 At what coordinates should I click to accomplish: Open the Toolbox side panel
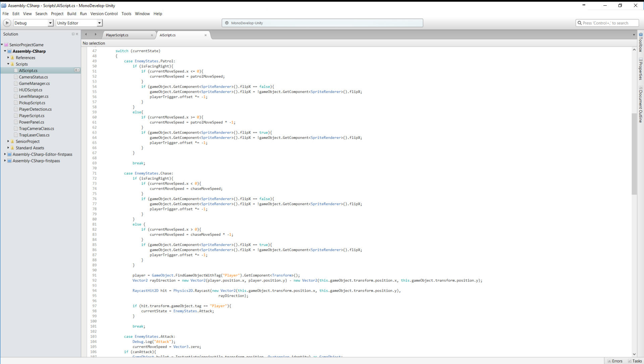pos(640,42)
